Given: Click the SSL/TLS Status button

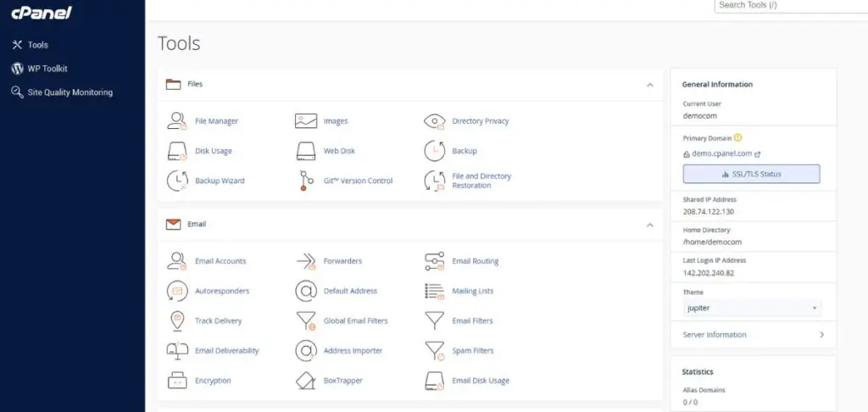Looking at the screenshot, I should pos(751,174).
